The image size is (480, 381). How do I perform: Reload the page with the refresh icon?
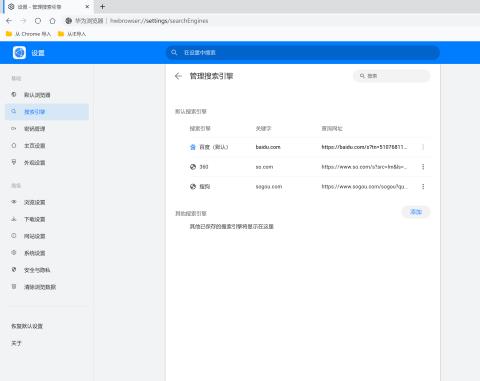(38, 21)
